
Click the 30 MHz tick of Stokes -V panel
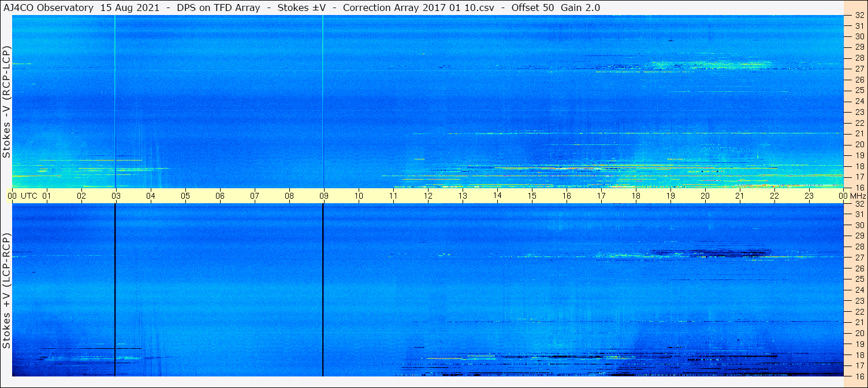[859, 36]
